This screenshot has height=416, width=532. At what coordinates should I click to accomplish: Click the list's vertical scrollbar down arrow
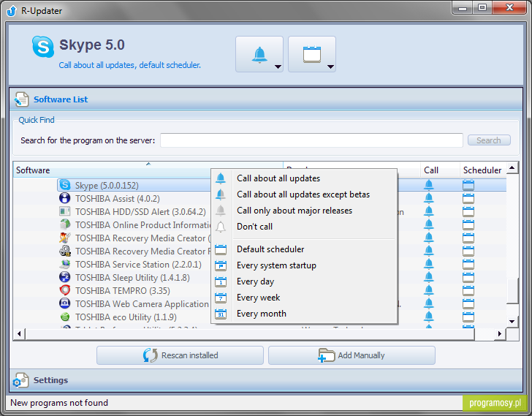(512, 321)
